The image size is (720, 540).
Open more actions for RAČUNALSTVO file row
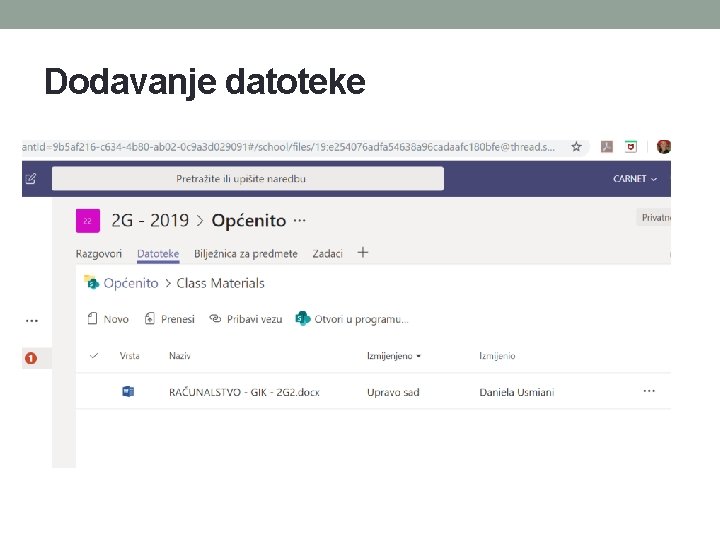coord(649,391)
